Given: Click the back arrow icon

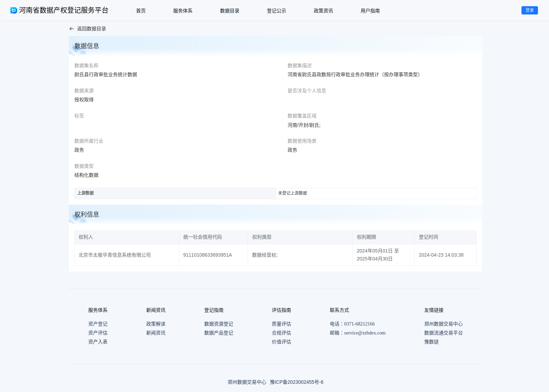Looking at the screenshot, I should pos(72,29).
